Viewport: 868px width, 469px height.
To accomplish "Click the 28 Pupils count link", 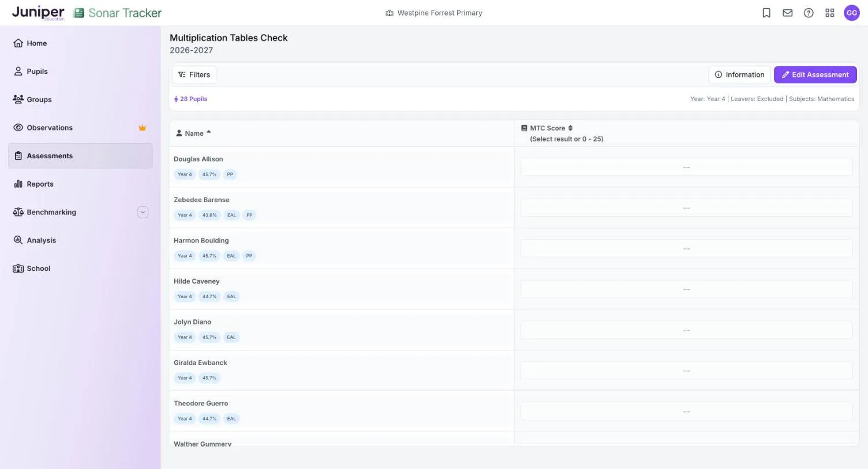I will point(191,99).
